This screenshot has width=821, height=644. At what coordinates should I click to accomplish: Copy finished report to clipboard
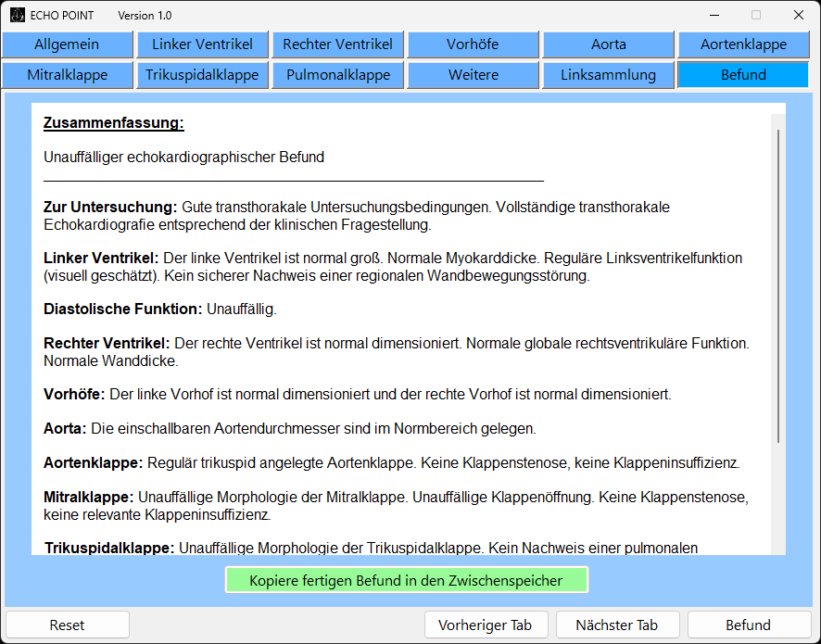tap(406, 581)
